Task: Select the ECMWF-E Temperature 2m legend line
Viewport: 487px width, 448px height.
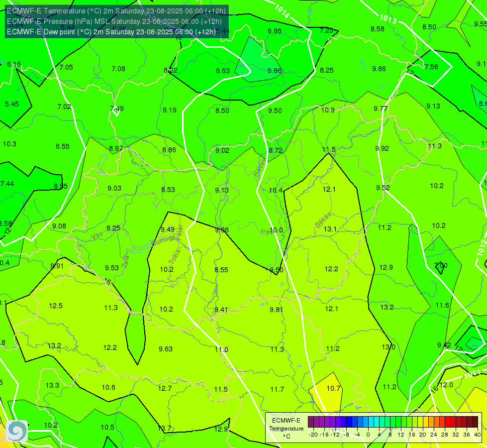Action: coord(116,11)
